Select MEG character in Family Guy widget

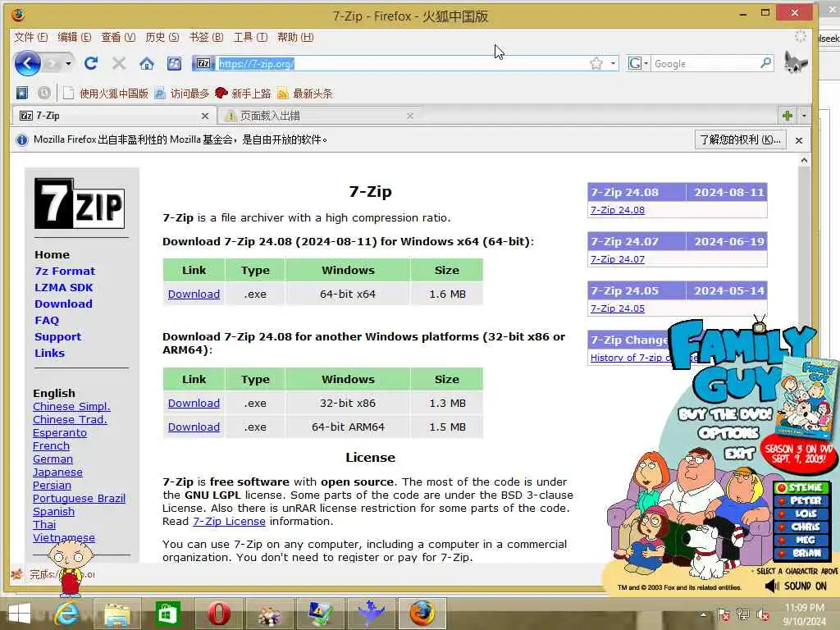tap(801, 540)
